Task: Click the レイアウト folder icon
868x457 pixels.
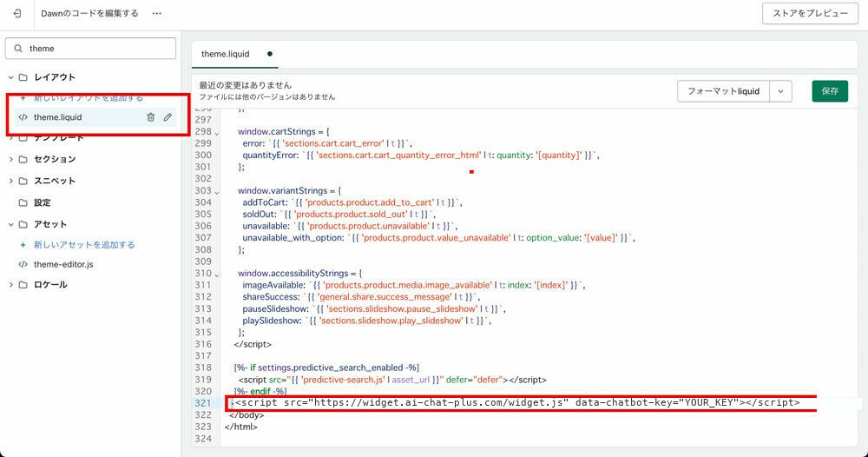Action: (x=23, y=77)
